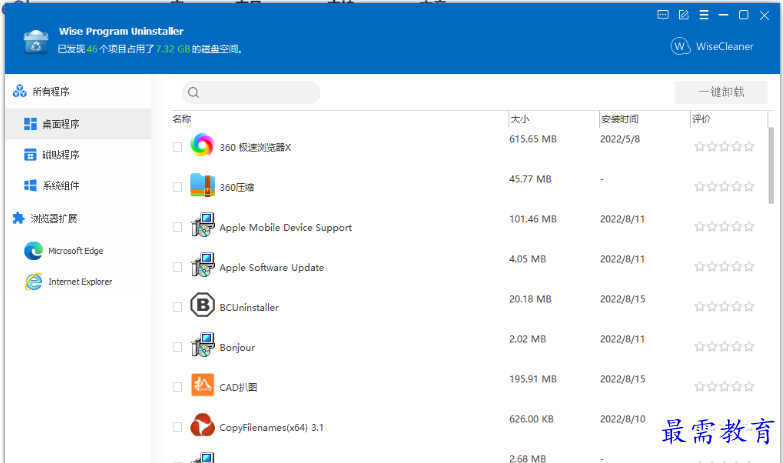
Task: Check the box for Apple Mobile Device Support
Action: point(177,227)
